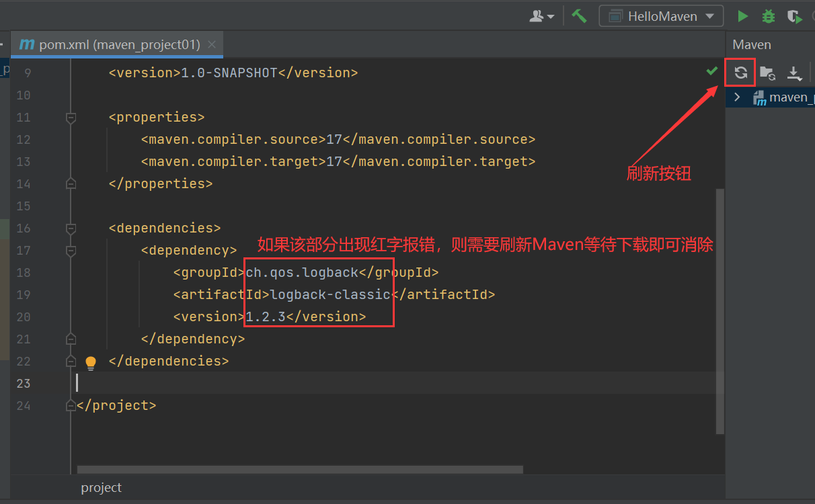815x504 pixels.
Task: Collapse the dependencies block fold arrow
Action: pyautogui.click(x=71, y=228)
